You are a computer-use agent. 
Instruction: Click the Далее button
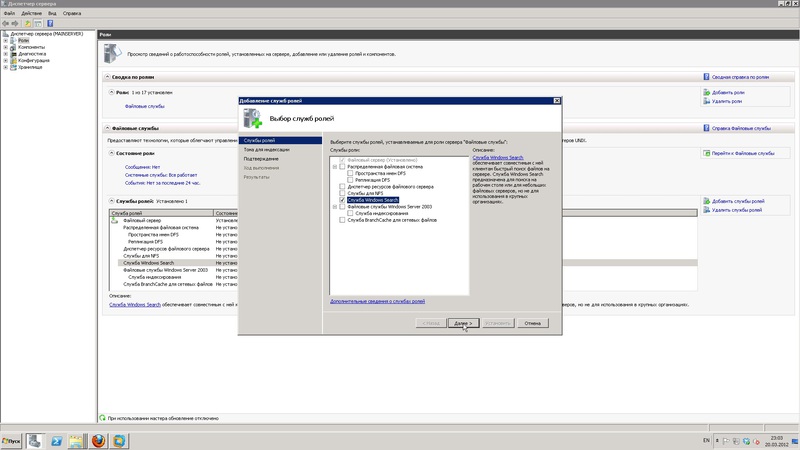463,323
